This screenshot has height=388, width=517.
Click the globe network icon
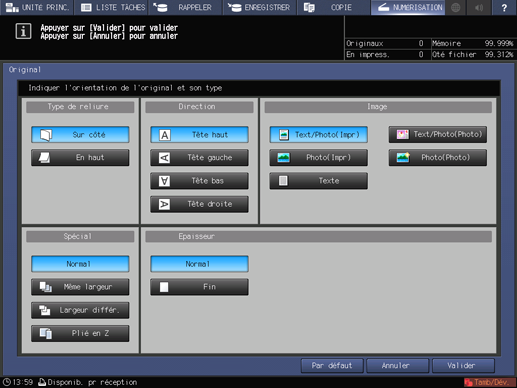[455, 7]
